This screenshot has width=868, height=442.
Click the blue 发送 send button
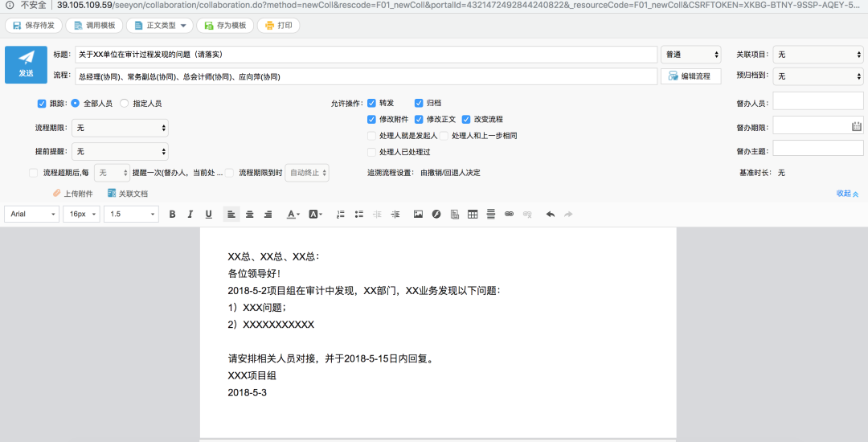click(27, 64)
